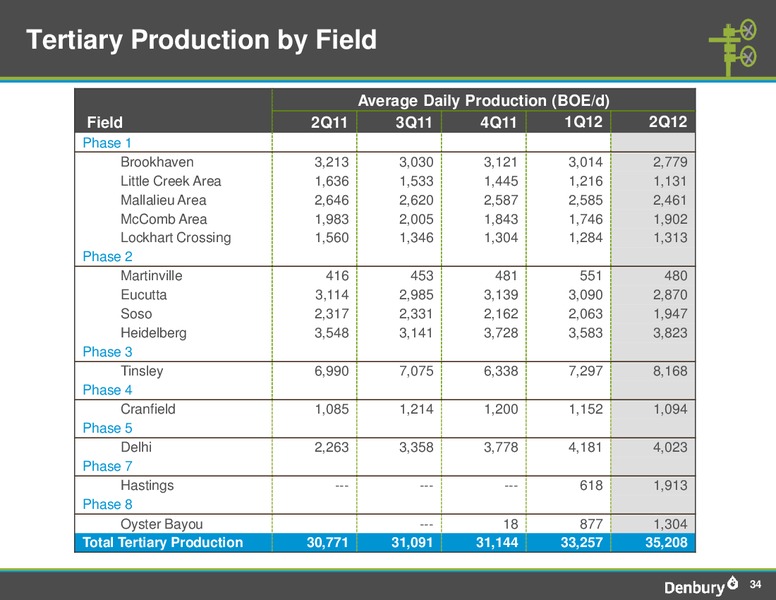The image size is (776, 600).
Task: Select the slide title Tertiary Production by Field
Action: 201,40
